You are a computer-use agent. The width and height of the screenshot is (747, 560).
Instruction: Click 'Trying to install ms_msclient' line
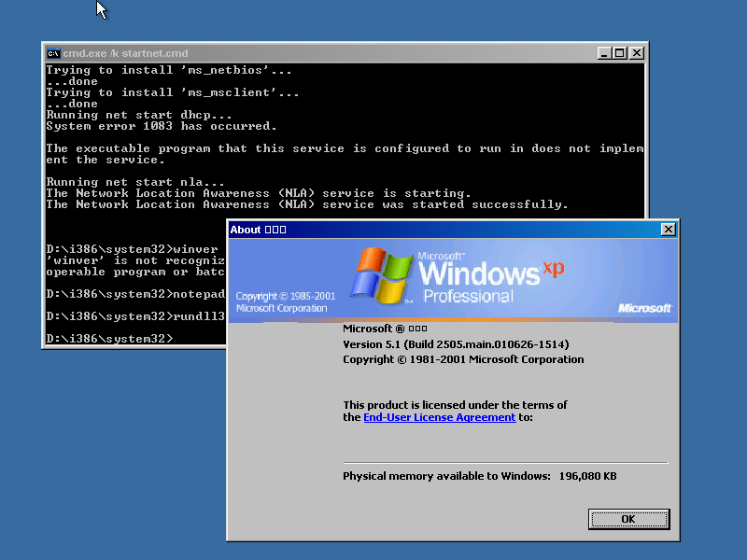173,92
